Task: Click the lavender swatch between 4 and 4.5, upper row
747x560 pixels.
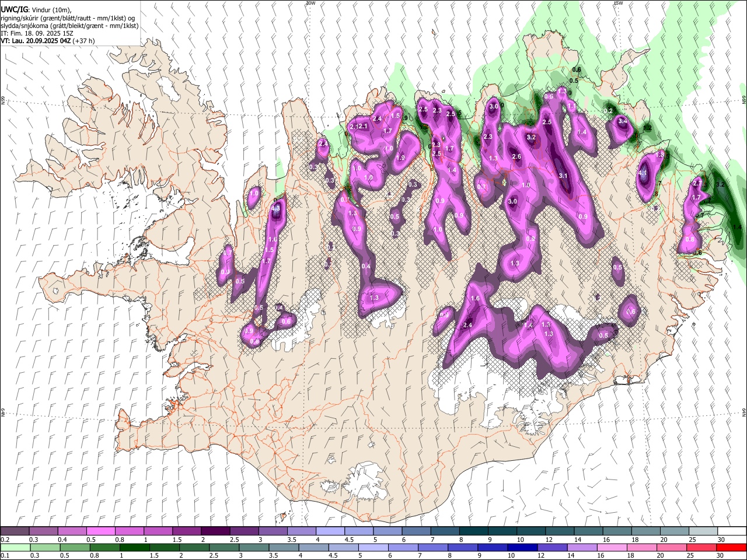Action: [x=330, y=531]
